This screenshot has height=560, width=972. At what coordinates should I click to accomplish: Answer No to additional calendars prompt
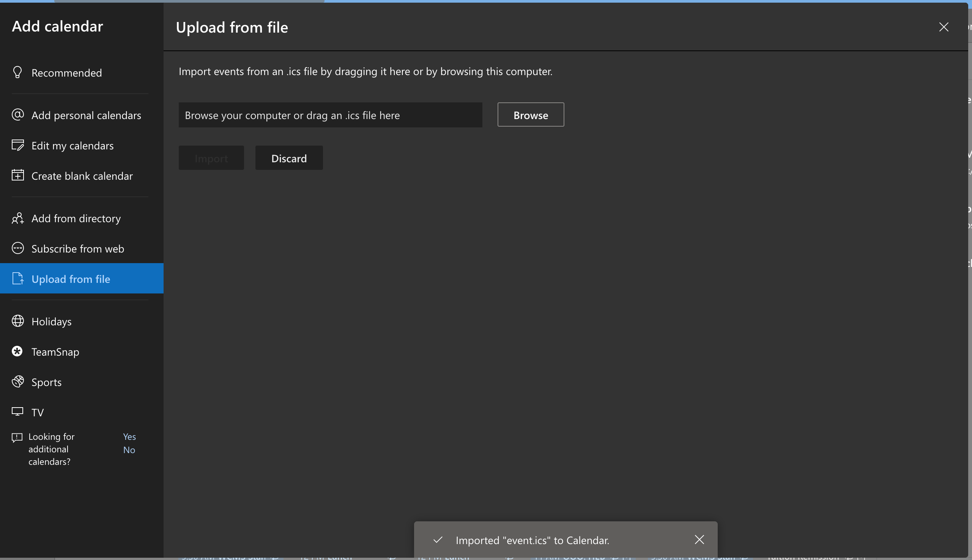[x=129, y=450]
